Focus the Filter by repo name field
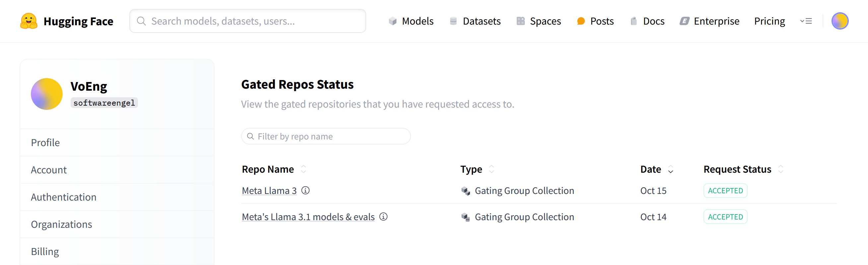Screen dimensions: 868x265 326,136
